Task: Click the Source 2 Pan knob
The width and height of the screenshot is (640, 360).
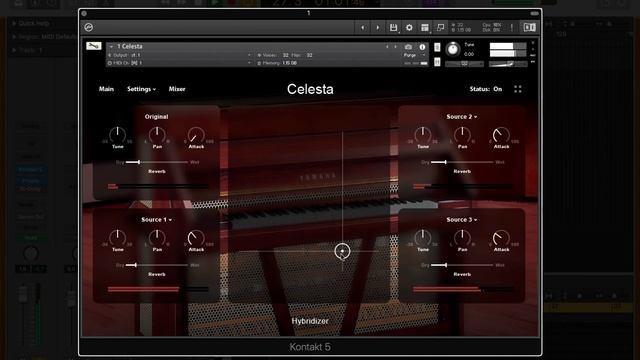Action: pos(462,135)
